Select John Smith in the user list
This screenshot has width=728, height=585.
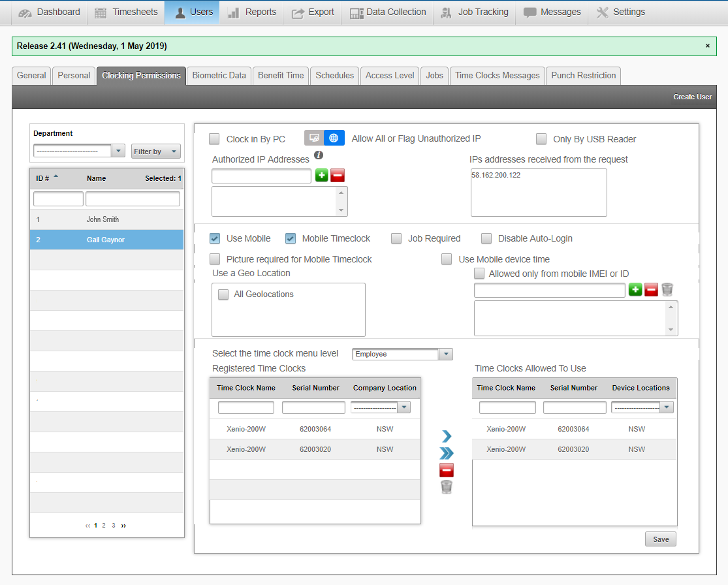[x=103, y=219]
